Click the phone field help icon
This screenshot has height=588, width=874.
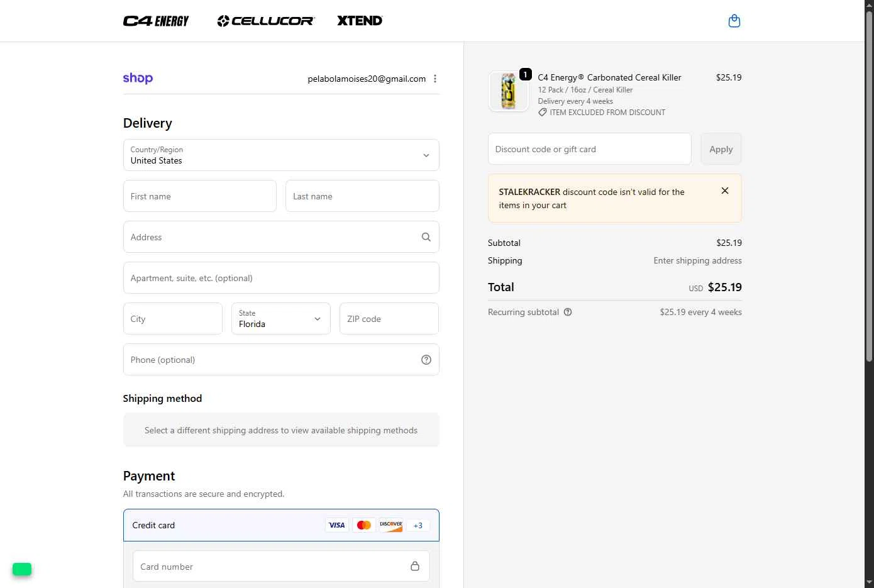point(426,360)
